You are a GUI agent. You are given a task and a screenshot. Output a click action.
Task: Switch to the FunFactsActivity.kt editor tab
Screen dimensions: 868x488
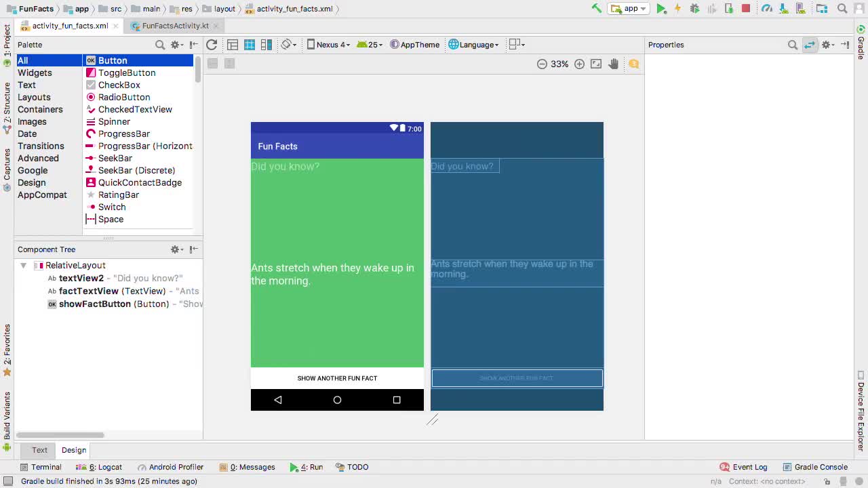point(174,25)
